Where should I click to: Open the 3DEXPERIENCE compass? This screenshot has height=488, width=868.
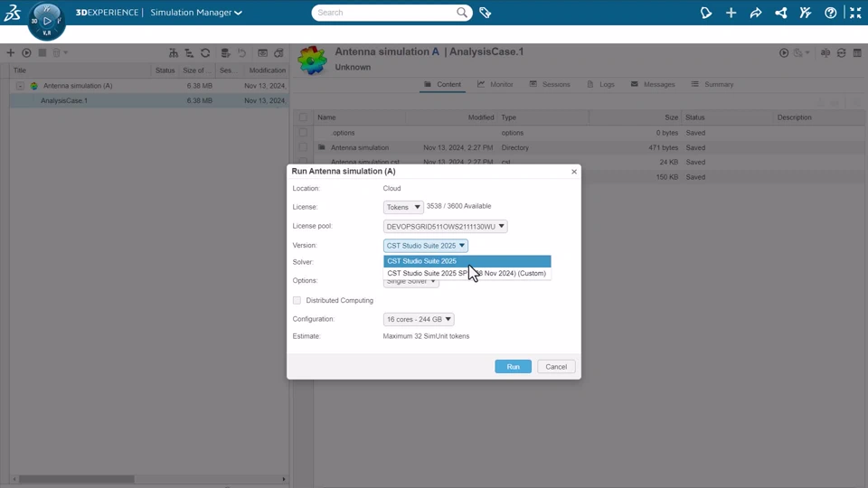(47, 21)
